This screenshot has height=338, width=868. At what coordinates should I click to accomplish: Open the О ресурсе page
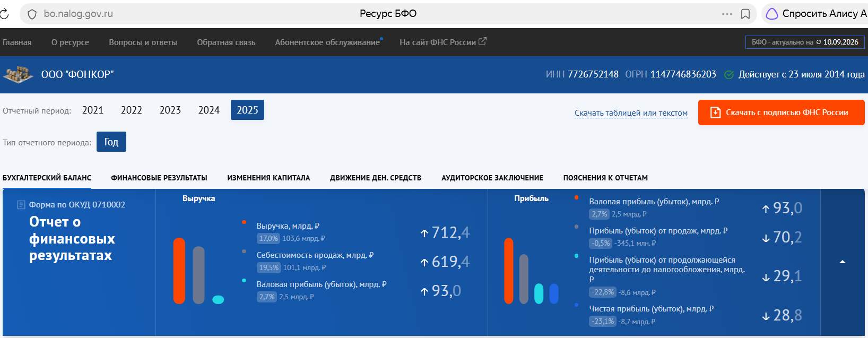tap(70, 42)
